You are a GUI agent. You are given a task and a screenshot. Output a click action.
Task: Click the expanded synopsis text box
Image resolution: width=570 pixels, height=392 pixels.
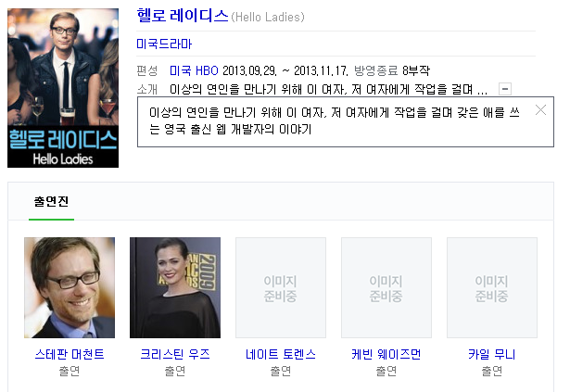(346, 121)
